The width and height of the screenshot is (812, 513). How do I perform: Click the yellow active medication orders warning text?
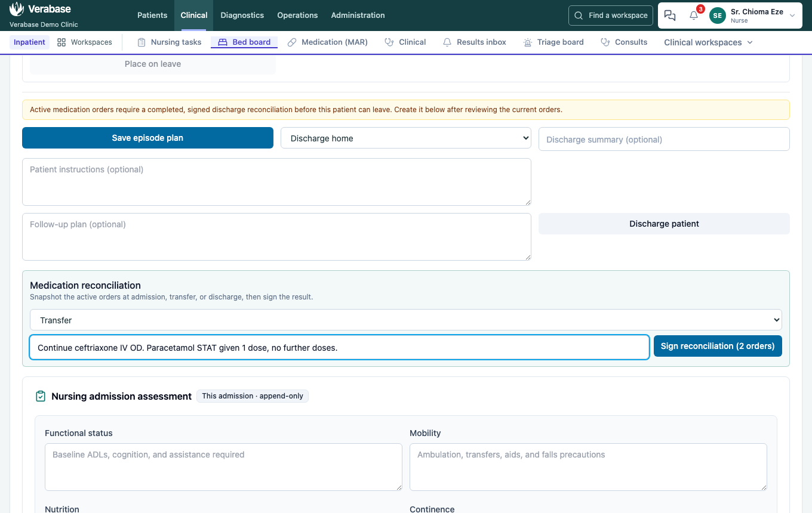click(x=296, y=110)
